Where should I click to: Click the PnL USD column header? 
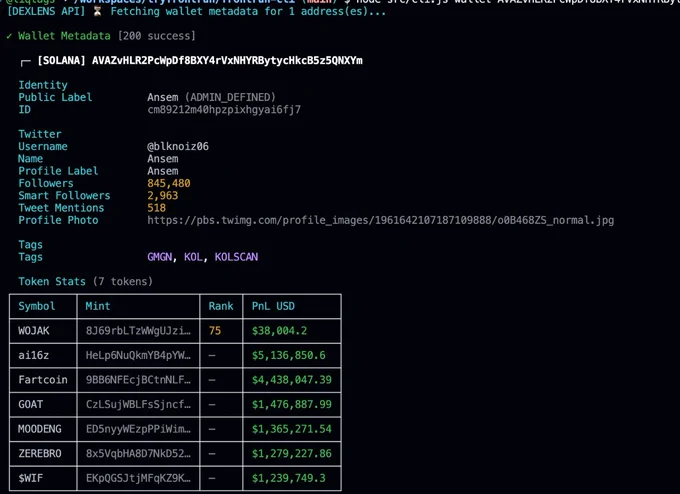click(273, 306)
